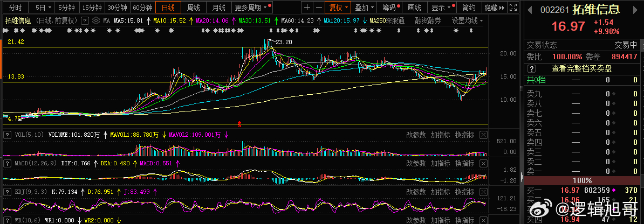Screen dimensions: 644x224
Task: Toggle the 筹码 chip distribution display
Action: [390, 8]
